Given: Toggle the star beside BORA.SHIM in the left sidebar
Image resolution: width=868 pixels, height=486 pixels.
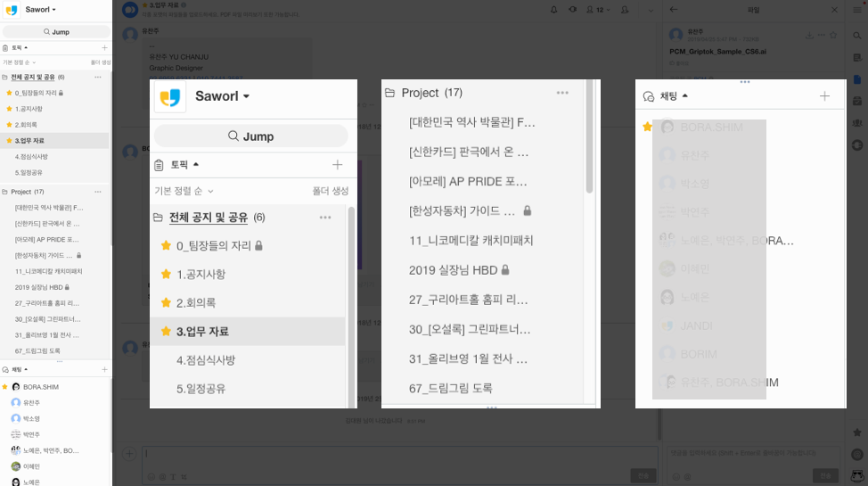Looking at the screenshot, I should tap(5, 387).
